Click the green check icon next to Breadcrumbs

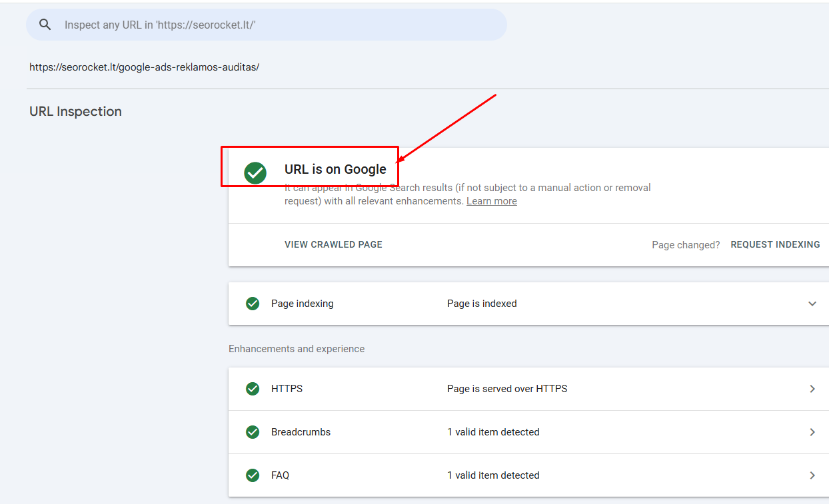coord(253,432)
